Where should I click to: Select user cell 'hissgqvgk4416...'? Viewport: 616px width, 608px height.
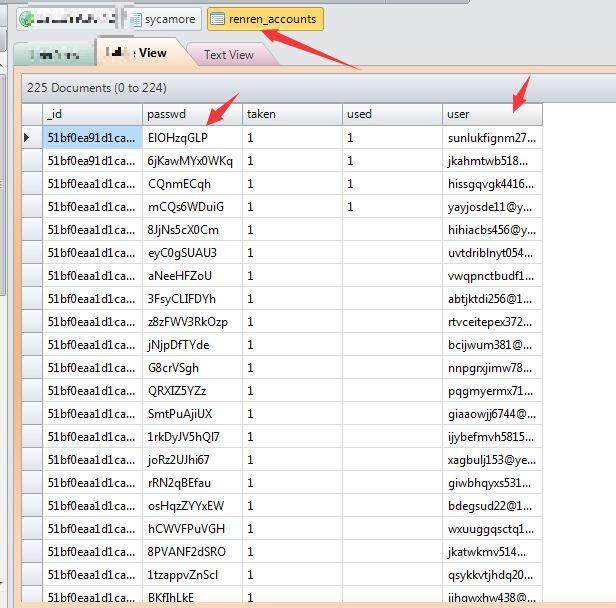point(492,183)
